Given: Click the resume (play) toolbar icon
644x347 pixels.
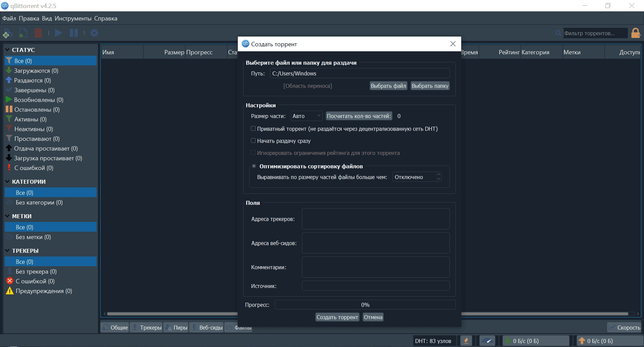Looking at the screenshot, I should pos(58,33).
